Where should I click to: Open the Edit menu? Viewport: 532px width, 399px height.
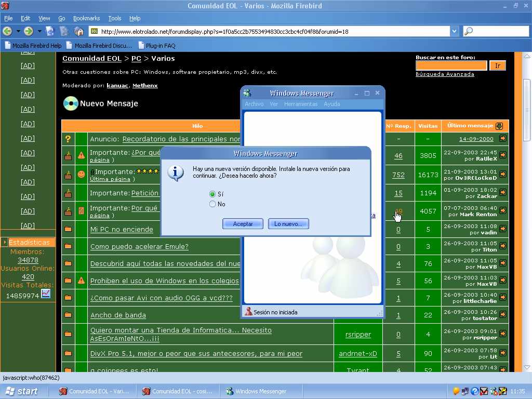[x=25, y=18]
